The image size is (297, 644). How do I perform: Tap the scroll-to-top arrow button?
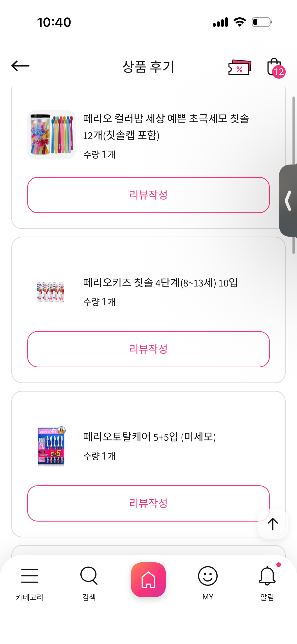(x=273, y=524)
